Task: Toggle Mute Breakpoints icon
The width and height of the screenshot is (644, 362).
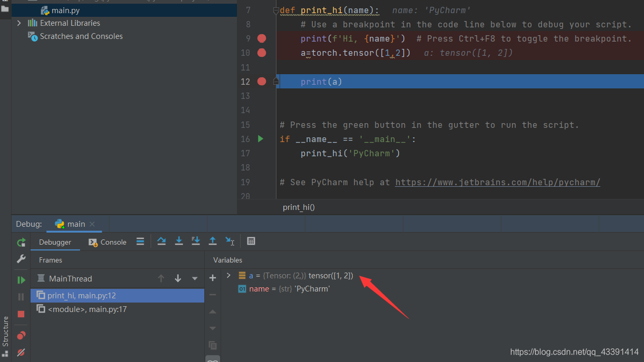Action: click(21, 353)
